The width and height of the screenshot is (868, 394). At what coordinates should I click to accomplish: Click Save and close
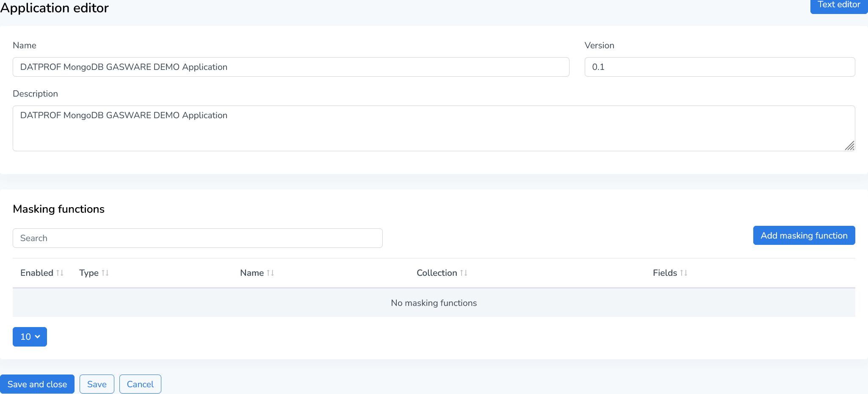pyautogui.click(x=37, y=384)
